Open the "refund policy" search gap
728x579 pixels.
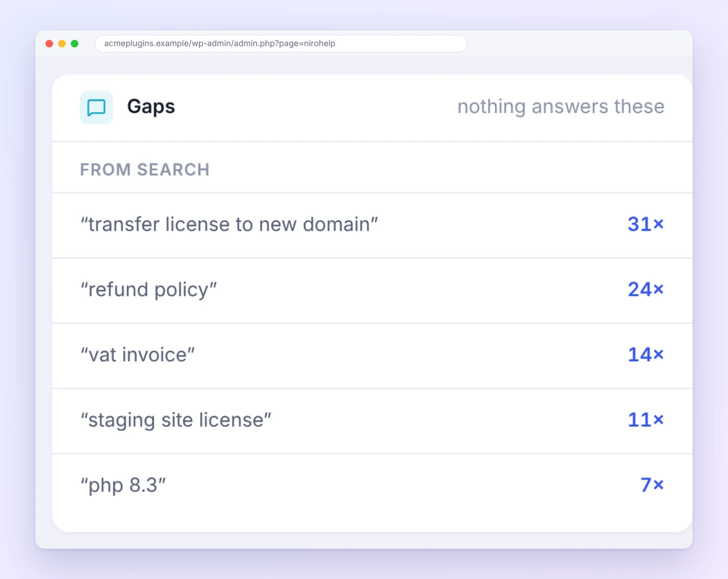click(x=372, y=290)
